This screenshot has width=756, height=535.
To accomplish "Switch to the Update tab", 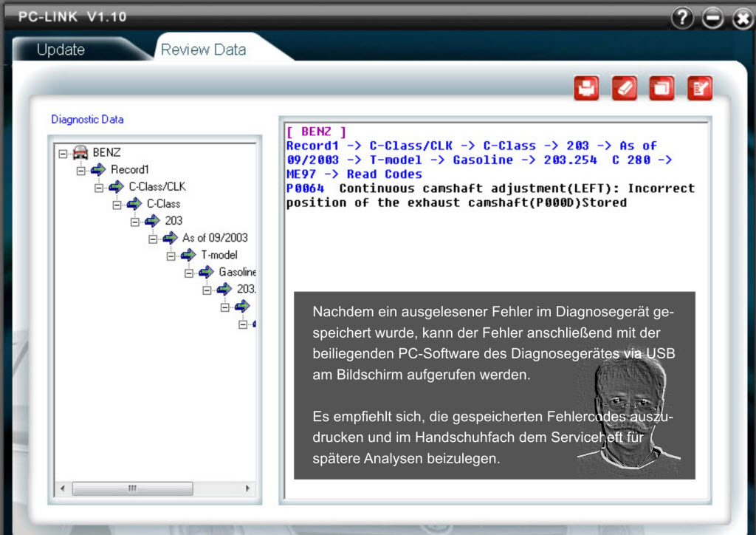I will pyautogui.click(x=61, y=50).
